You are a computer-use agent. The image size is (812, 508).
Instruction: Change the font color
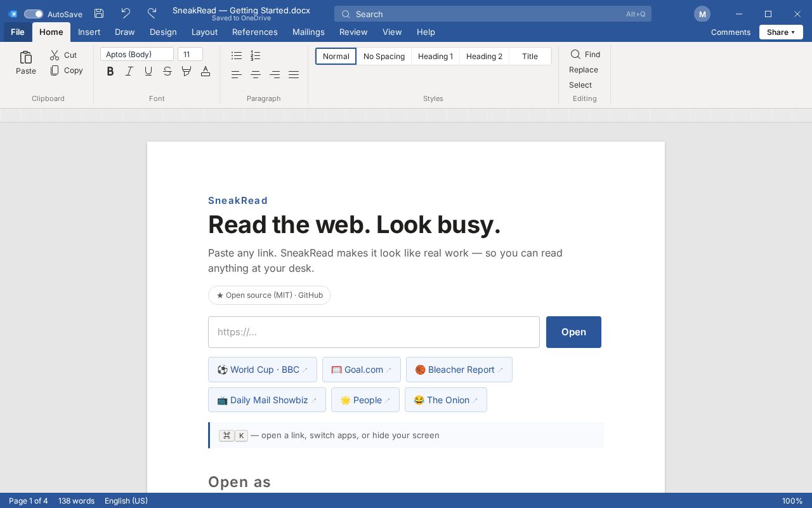coord(206,72)
